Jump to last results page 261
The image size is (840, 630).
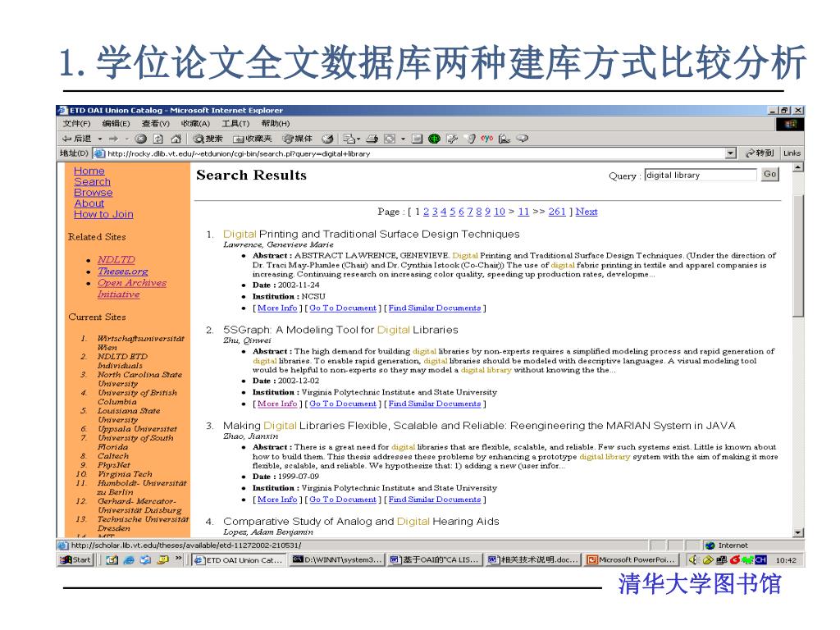tap(557, 212)
